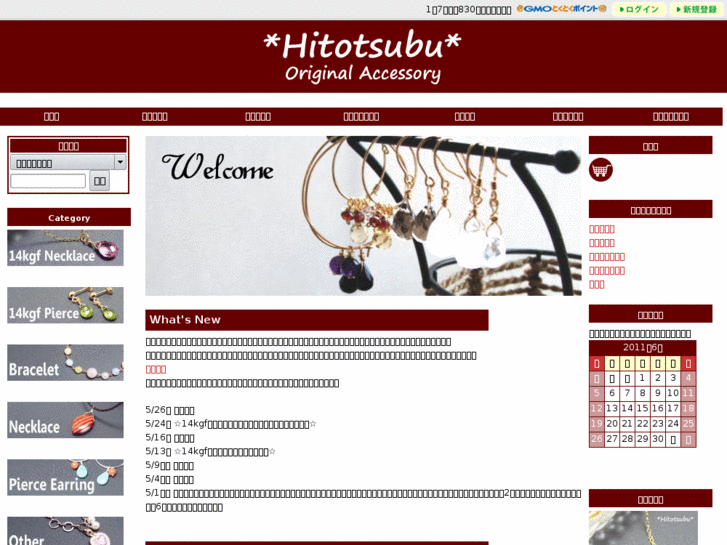
Task: Open the Bracelet category banner
Action: point(65,363)
